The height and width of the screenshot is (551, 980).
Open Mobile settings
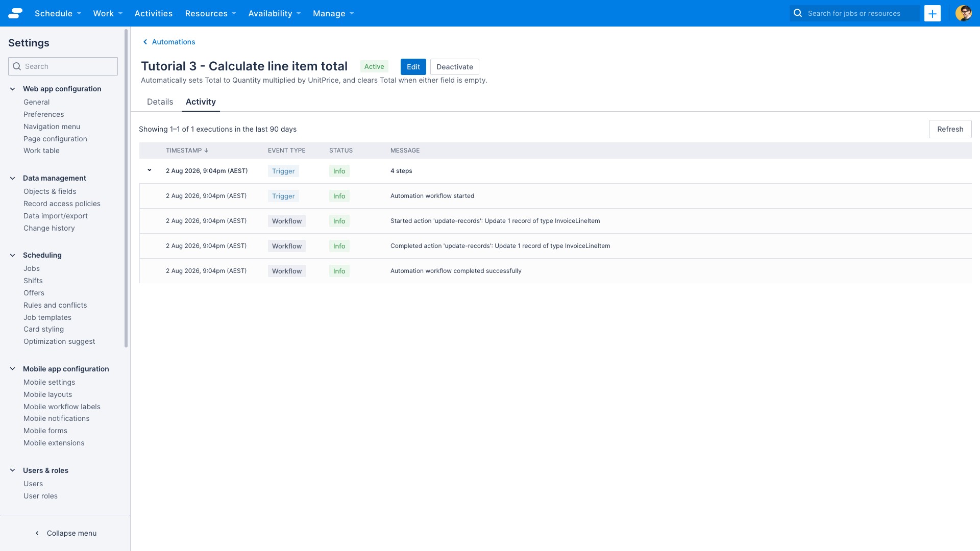click(49, 382)
